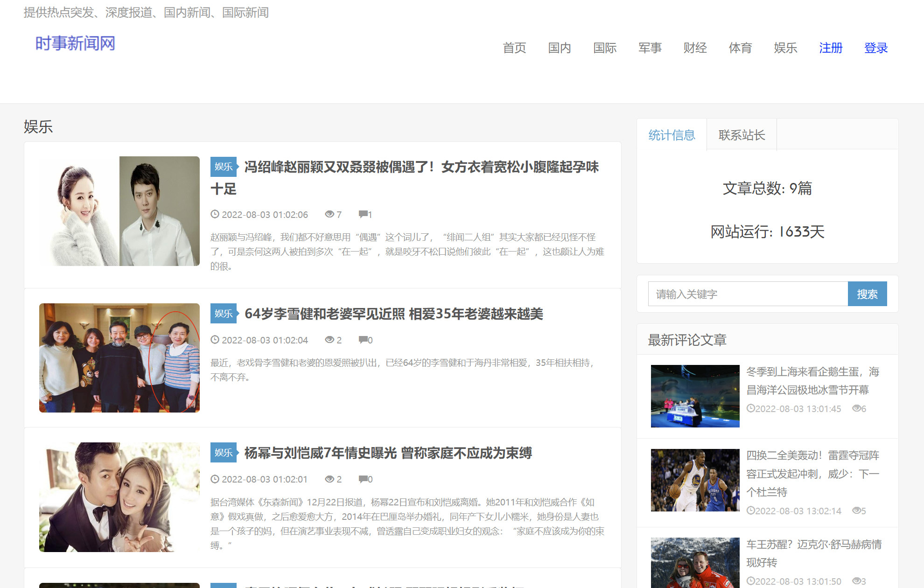The width and height of the screenshot is (924, 588).
Task: Click comment icon of 杨幂 article
Action: point(363,479)
